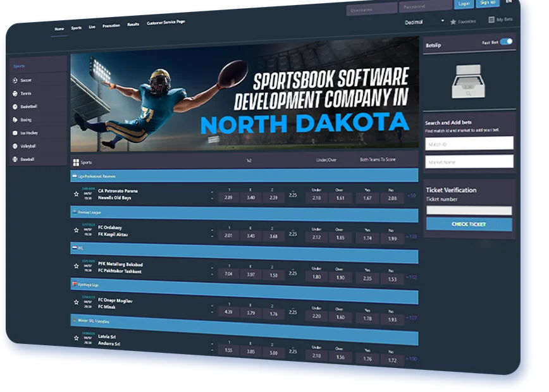Click the Boxing glove icon in sidebar
This screenshot has height=392, width=549.
(15, 119)
